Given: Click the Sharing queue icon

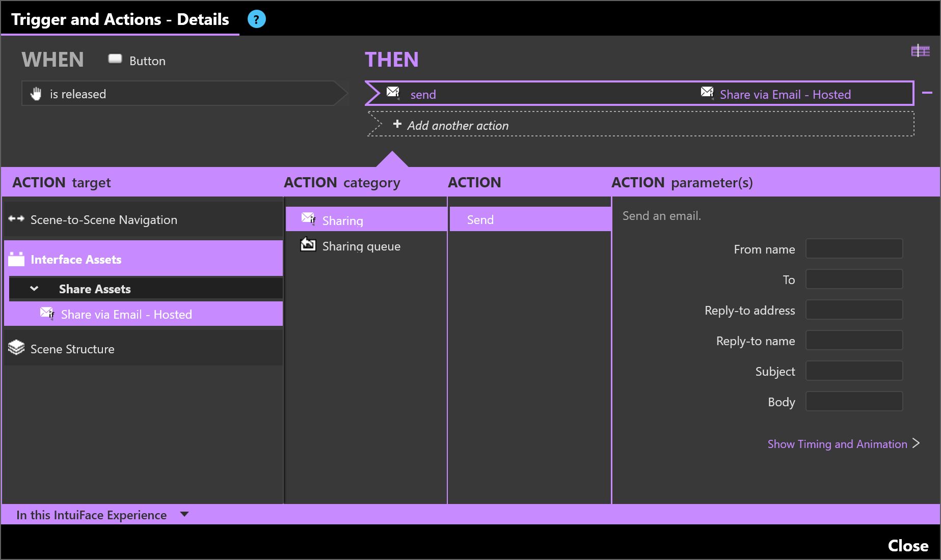Looking at the screenshot, I should pyautogui.click(x=308, y=244).
